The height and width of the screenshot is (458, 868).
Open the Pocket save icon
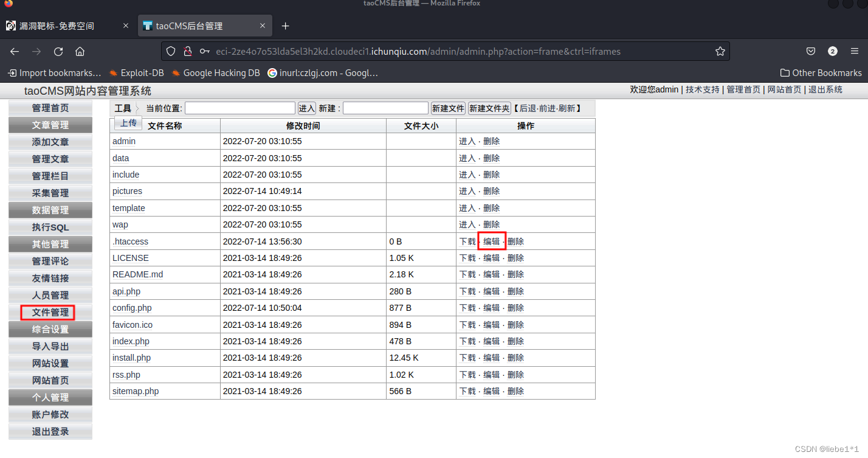pyautogui.click(x=811, y=52)
